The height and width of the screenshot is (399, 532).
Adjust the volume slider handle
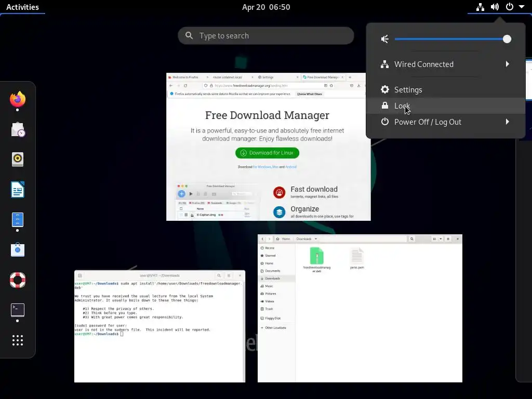(x=507, y=39)
